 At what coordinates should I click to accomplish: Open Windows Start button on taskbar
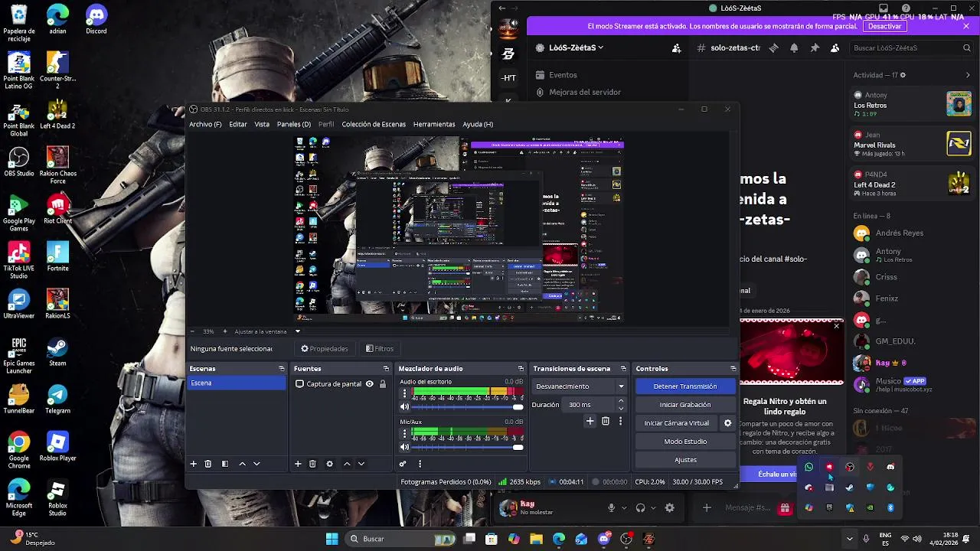(x=332, y=539)
